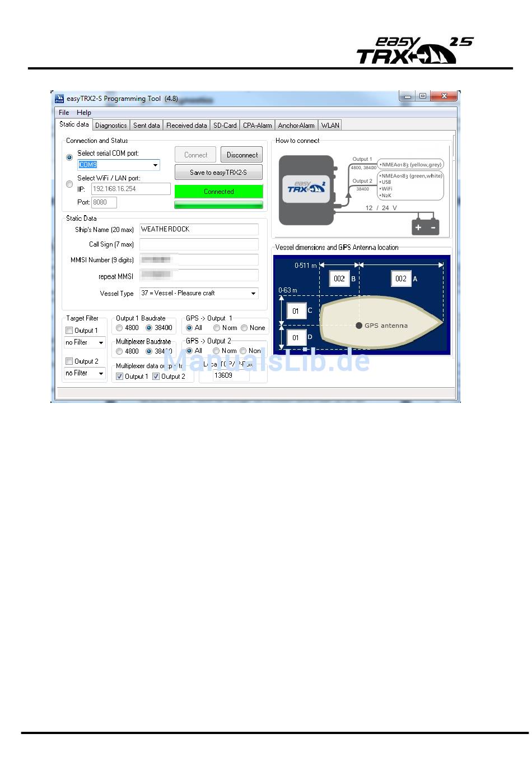The height and width of the screenshot is (780, 532).
Task: Click the GPS antenna dot on the vessel
Action: click(359, 326)
